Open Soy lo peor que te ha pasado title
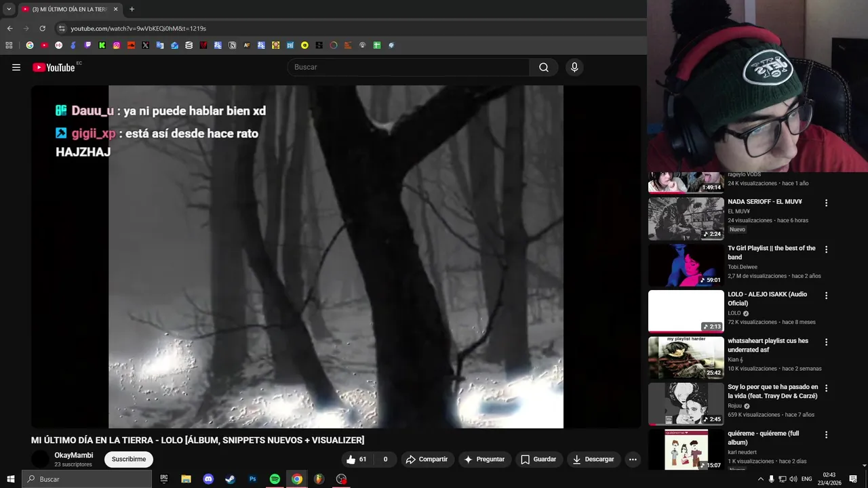 pos(773,392)
